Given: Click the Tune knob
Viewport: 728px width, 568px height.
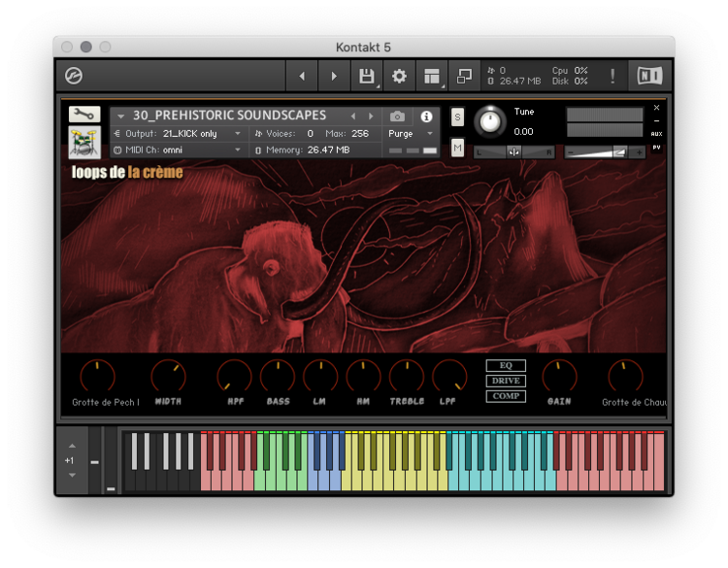Looking at the screenshot, I should (490, 121).
